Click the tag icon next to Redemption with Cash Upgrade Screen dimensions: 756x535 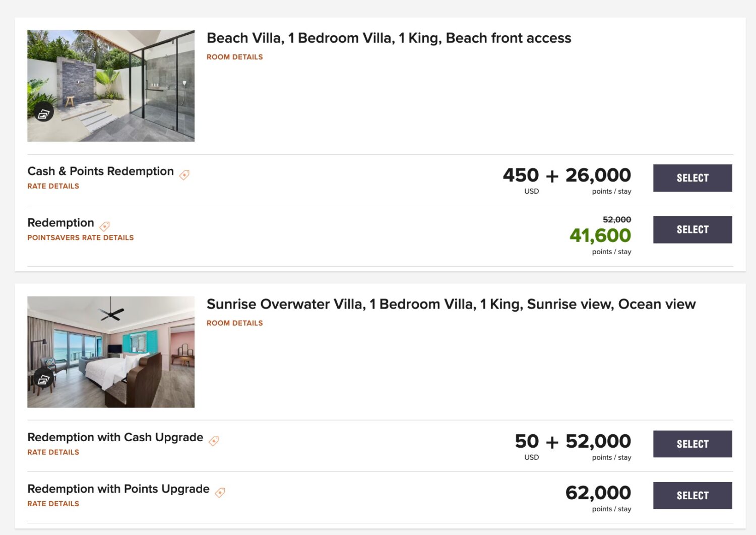pyautogui.click(x=214, y=441)
